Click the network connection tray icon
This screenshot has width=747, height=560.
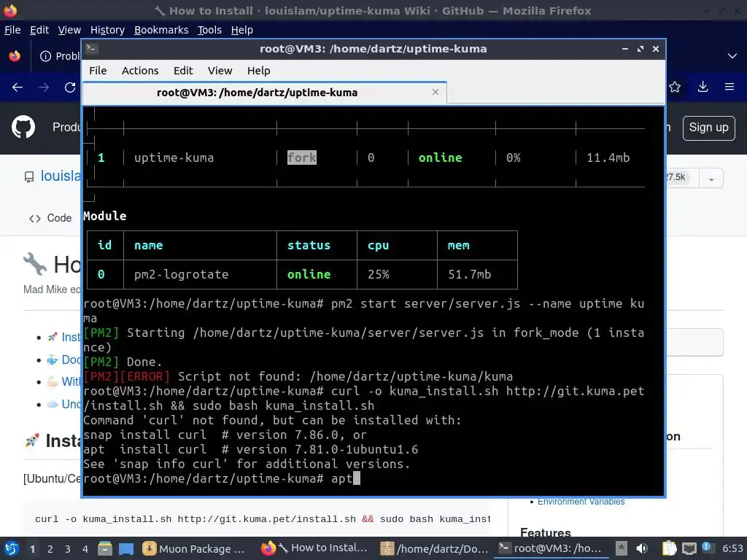[689, 548]
